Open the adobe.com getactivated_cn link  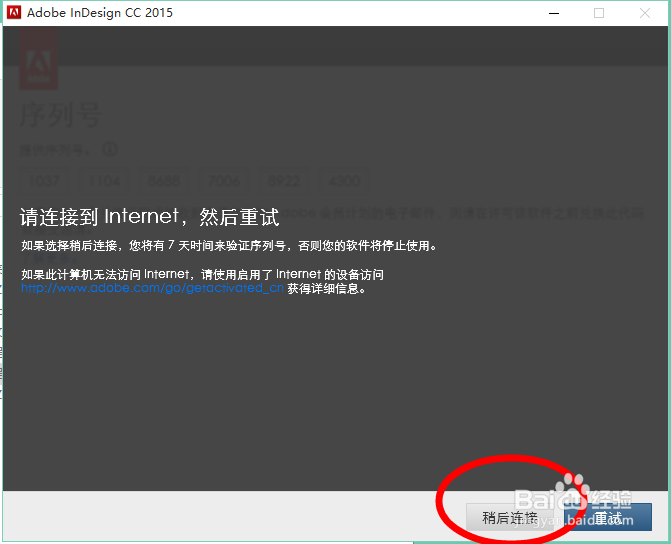click(152, 288)
